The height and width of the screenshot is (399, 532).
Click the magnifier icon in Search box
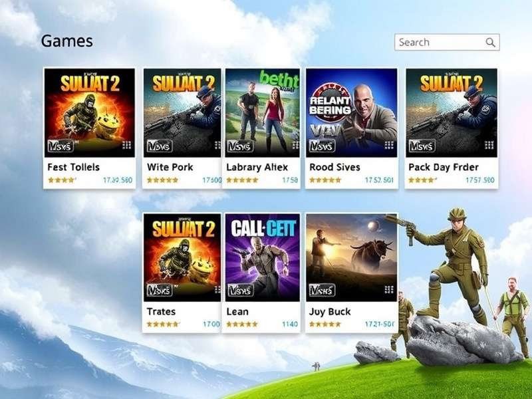click(490, 43)
